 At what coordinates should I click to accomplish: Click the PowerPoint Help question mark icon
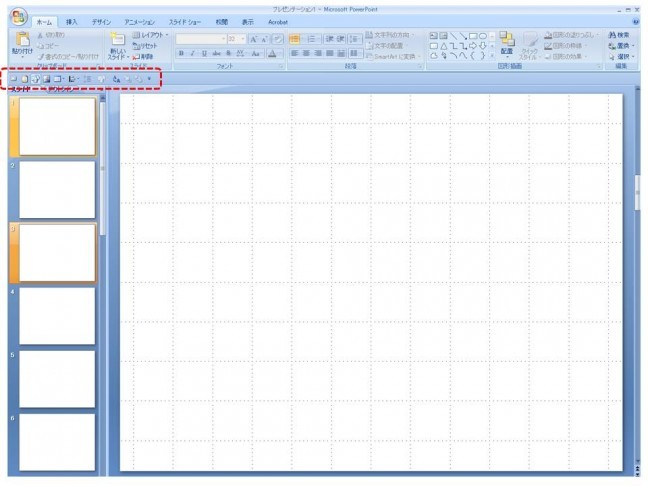[637, 20]
